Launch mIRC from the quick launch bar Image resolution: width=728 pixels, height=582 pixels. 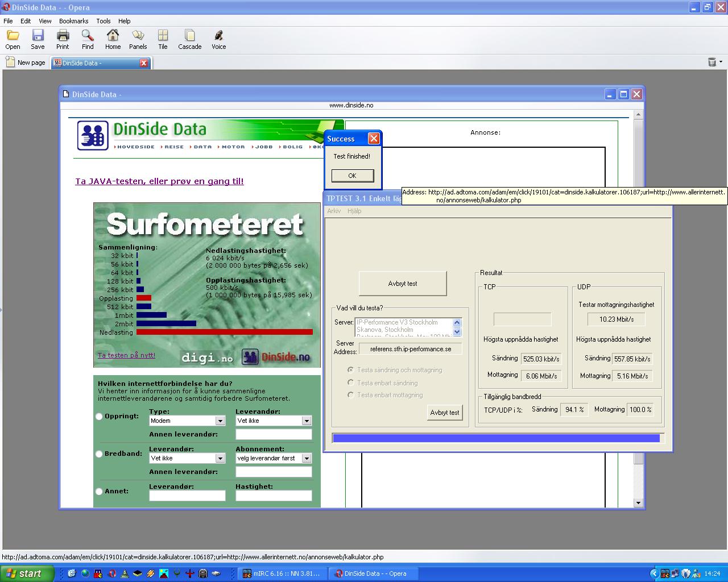tap(98, 573)
